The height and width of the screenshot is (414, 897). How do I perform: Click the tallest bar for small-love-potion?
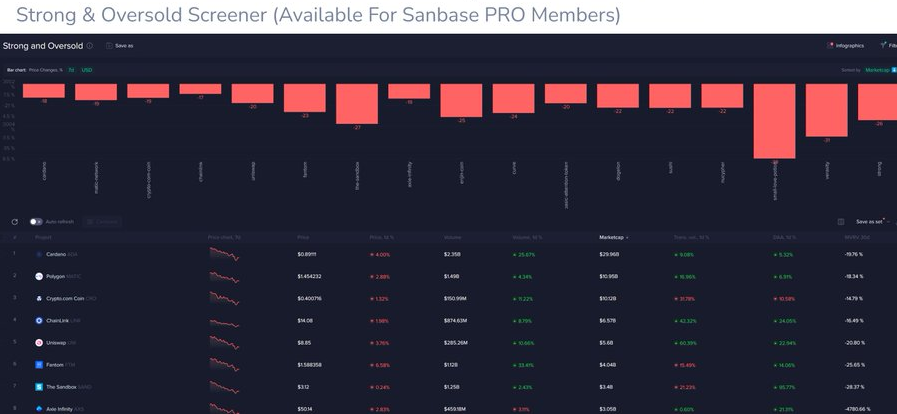click(774, 121)
